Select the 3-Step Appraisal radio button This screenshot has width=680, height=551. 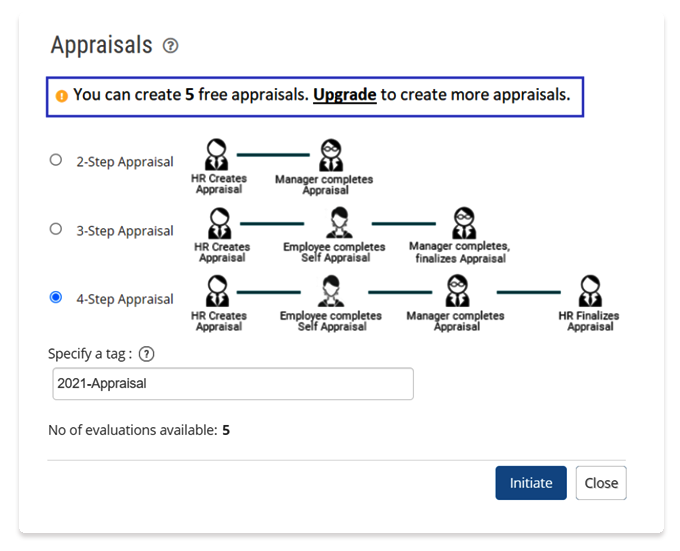click(x=56, y=229)
